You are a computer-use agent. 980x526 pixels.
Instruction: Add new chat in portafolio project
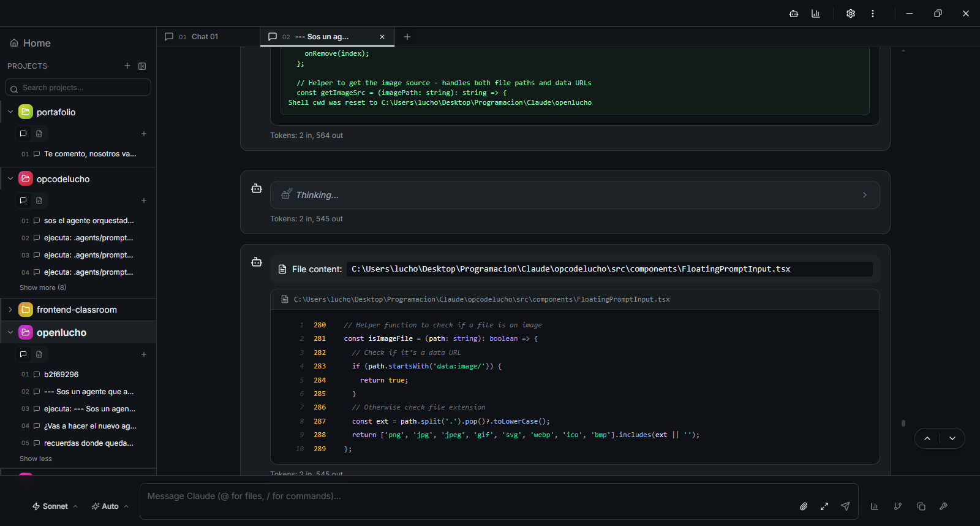[144, 134]
